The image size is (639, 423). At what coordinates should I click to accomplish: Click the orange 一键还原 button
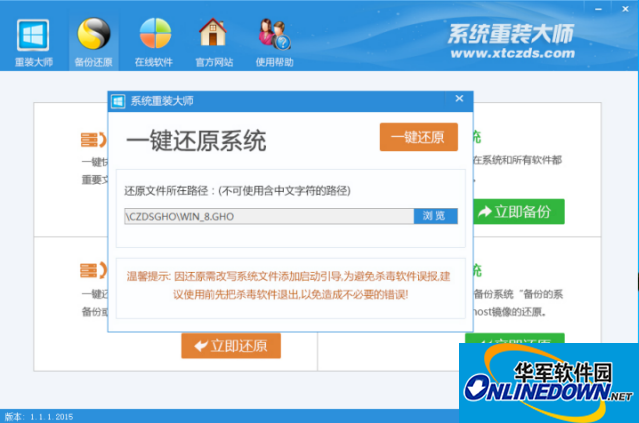pos(419,137)
